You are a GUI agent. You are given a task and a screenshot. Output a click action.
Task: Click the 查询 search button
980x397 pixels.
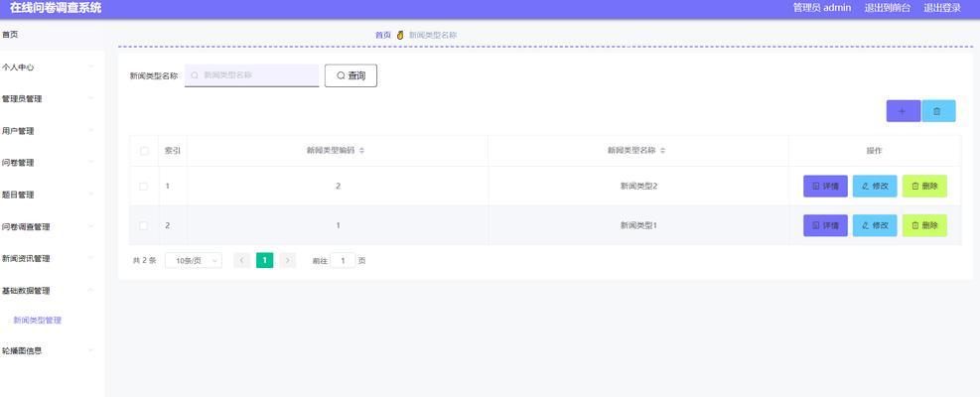click(x=350, y=75)
